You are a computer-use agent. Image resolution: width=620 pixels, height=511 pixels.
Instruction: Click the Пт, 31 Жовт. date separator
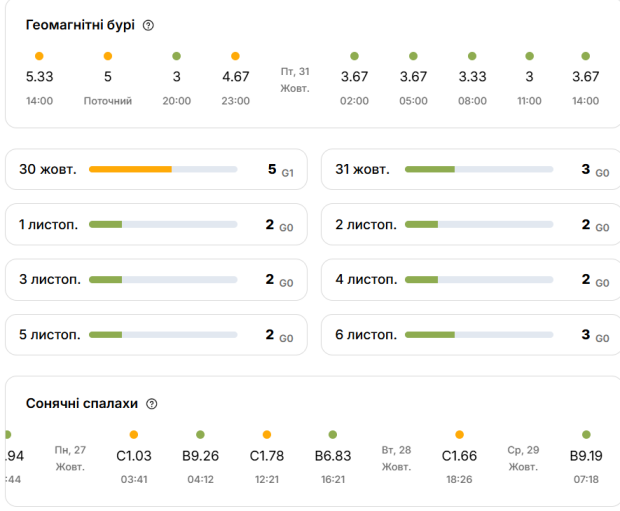point(295,79)
